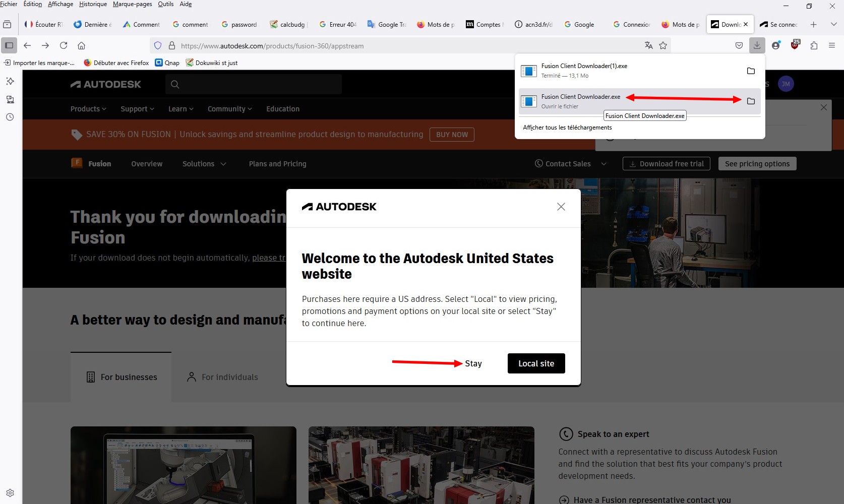Switch to the Google Translate tab
Screen dimensions: 844x504
[387, 24]
